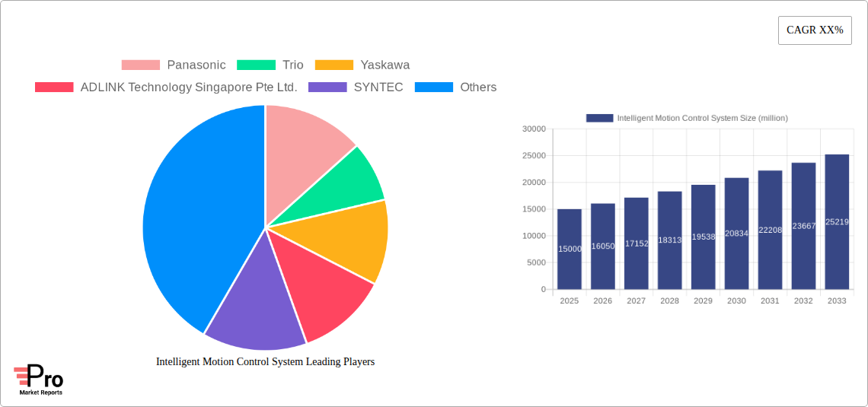Toggle Intelligent Motion Control System Size legend
Screen dimensions: 868x407
[687, 118]
